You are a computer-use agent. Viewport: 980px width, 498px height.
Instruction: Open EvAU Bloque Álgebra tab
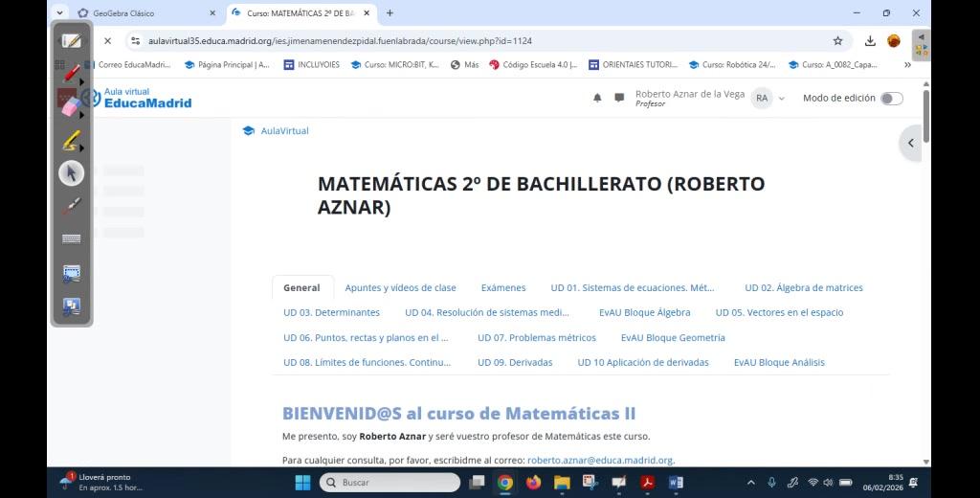644,312
